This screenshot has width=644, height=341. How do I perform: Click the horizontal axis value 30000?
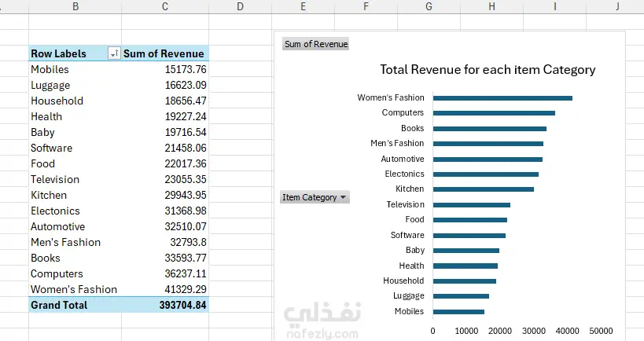[x=534, y=331]
